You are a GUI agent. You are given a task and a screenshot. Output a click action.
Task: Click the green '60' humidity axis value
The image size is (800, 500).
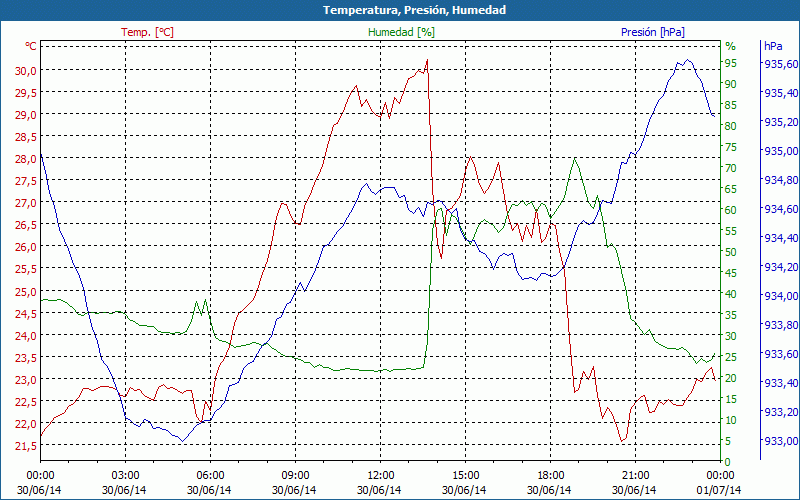coord(731,210)
